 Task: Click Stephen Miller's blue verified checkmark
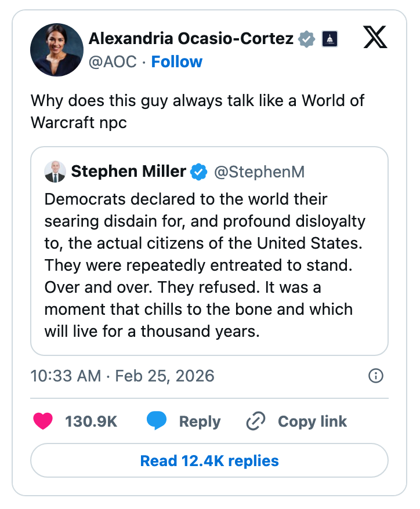point(200,172)
